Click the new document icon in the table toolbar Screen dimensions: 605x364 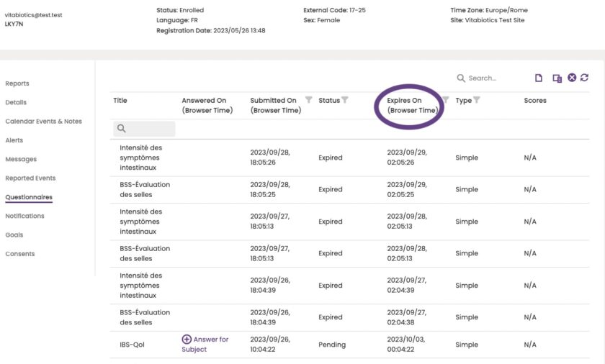pos(539,78)
